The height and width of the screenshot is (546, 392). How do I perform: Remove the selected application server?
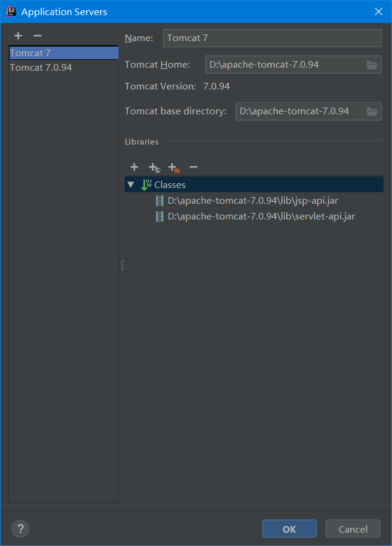[x=38, y=36]
